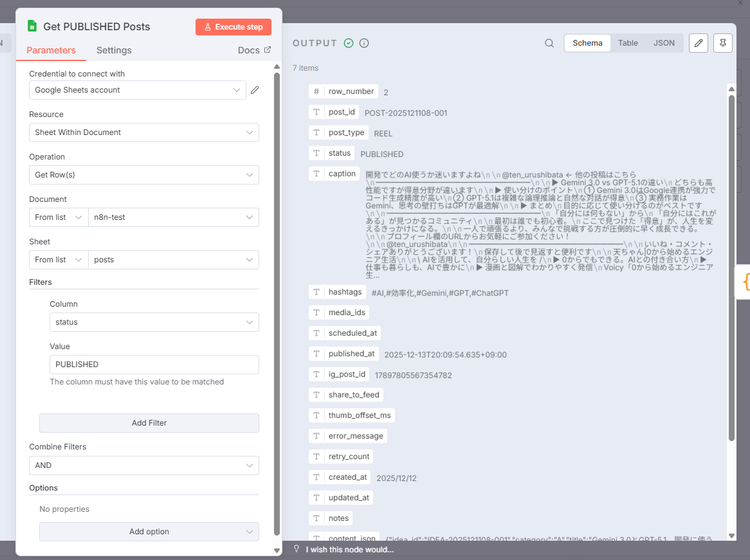750x560 pixels.
Task: Open the Combine Filters AND dropdown
Action: point(144,465)
